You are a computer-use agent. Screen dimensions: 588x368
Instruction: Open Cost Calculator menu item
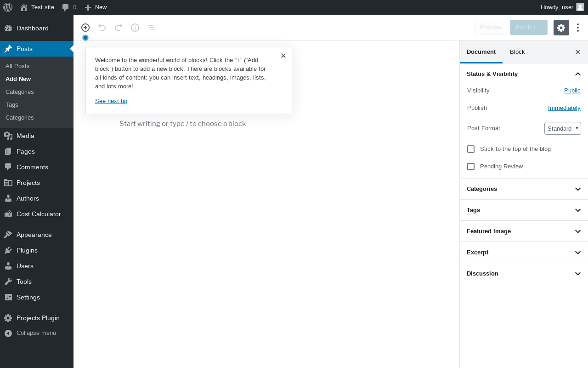[x=37, y=214]
